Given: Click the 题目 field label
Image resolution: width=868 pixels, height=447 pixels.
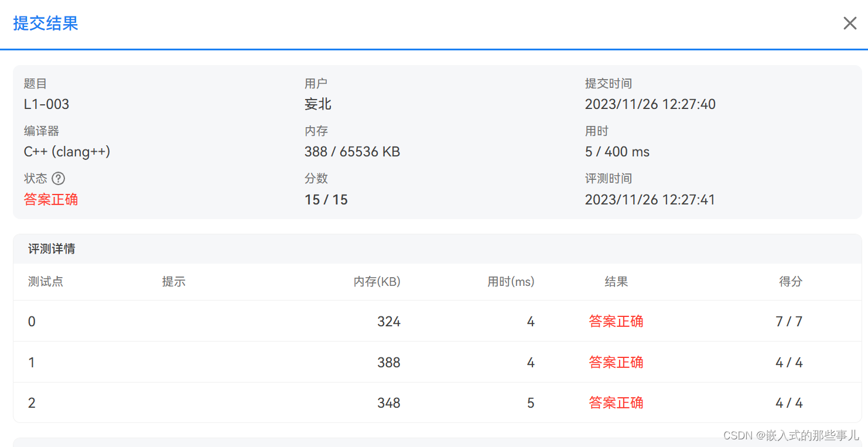Looking at the screenshot, I should [35, 84].
